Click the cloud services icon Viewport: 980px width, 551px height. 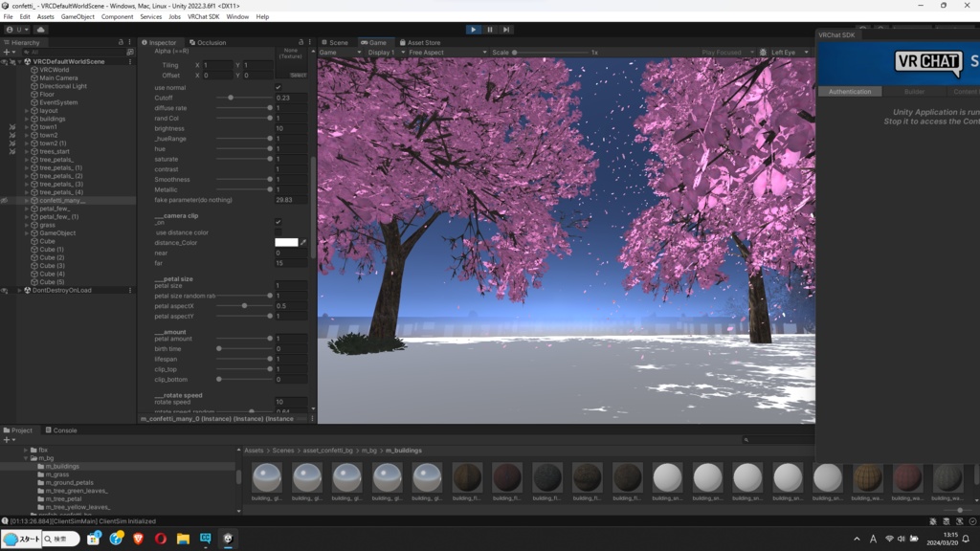[40, 30]
